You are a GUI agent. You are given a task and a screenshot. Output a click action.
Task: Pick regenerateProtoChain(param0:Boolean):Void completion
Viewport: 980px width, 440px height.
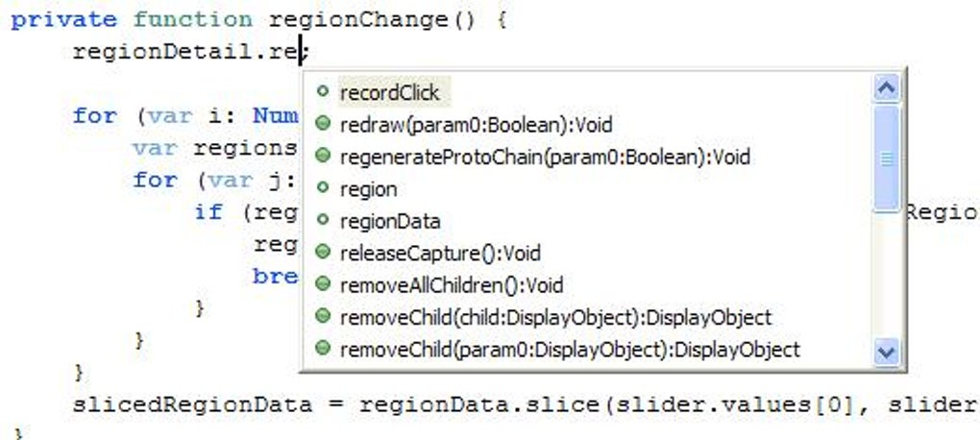[x=545, y=157]
